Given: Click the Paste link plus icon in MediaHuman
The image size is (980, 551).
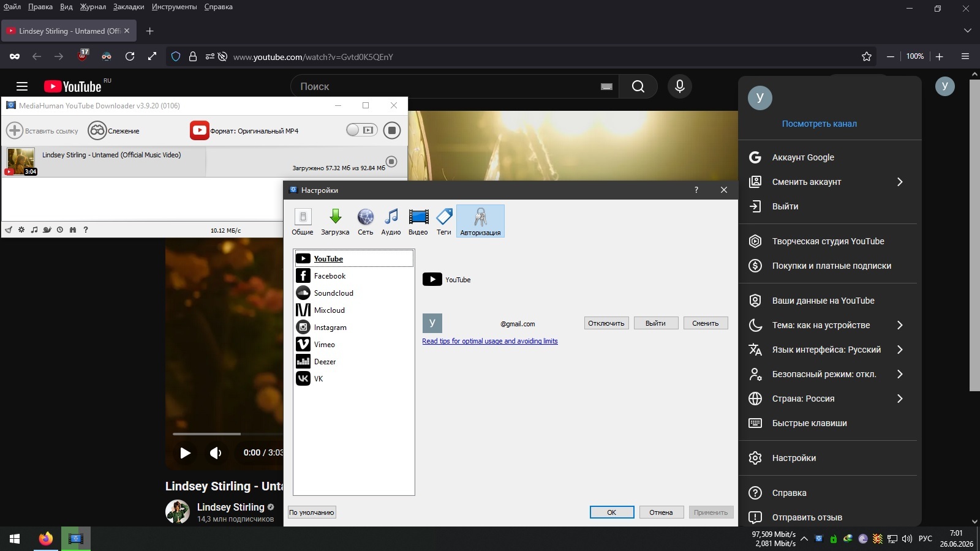Looking at the screenshot, I should (15, 130).
